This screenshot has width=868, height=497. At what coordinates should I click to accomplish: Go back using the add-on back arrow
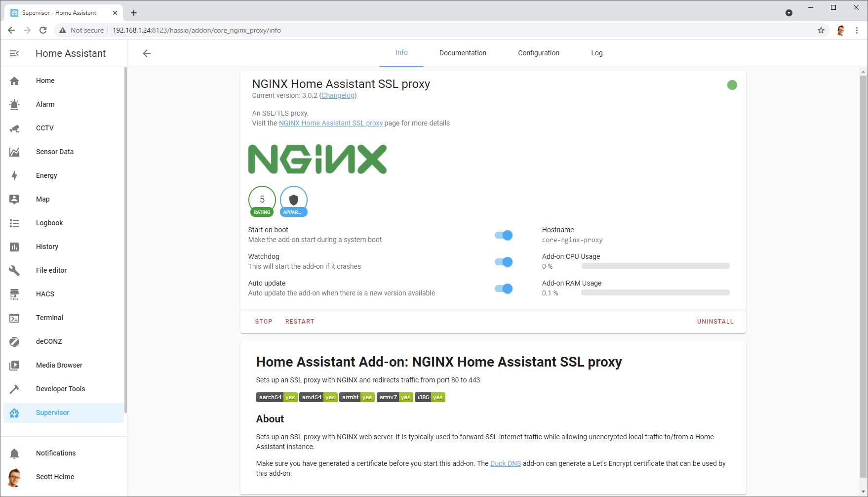pos(147,53)
